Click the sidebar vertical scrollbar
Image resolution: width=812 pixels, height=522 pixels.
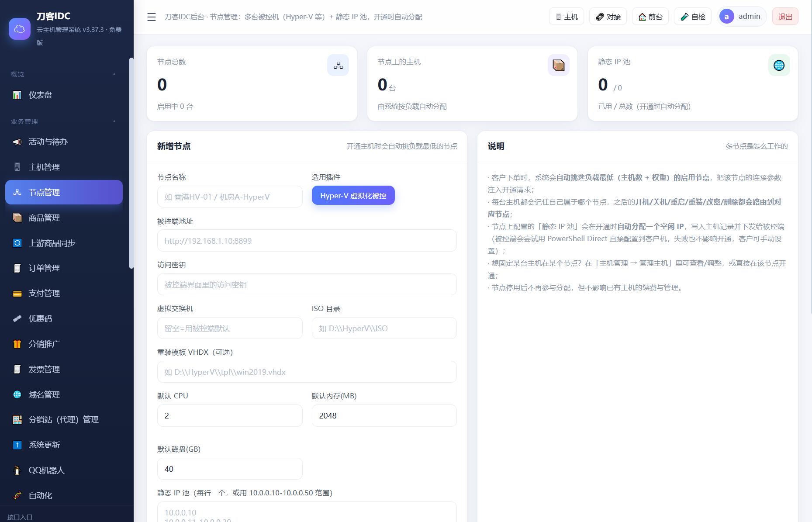click(131, 163)
